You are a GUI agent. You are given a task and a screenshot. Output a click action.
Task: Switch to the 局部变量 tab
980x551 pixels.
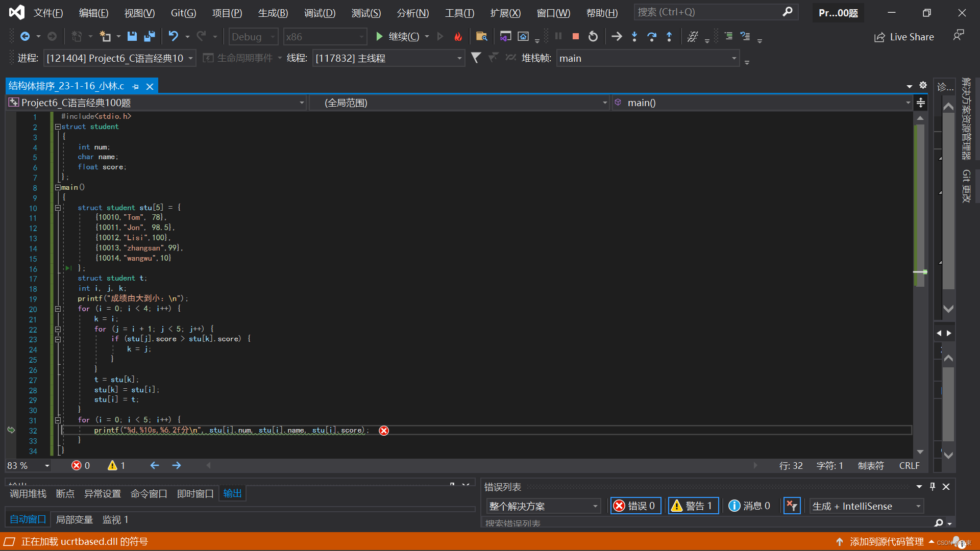[74, 519]
